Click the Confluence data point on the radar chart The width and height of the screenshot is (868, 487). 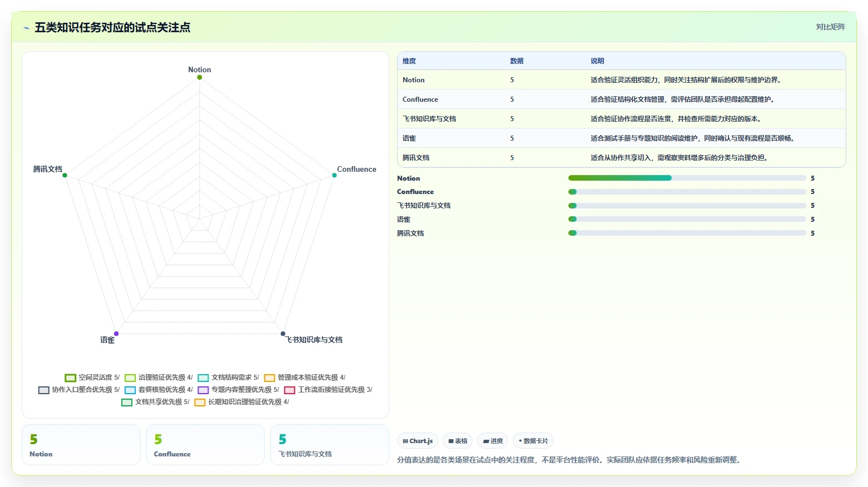click(334, 175)
